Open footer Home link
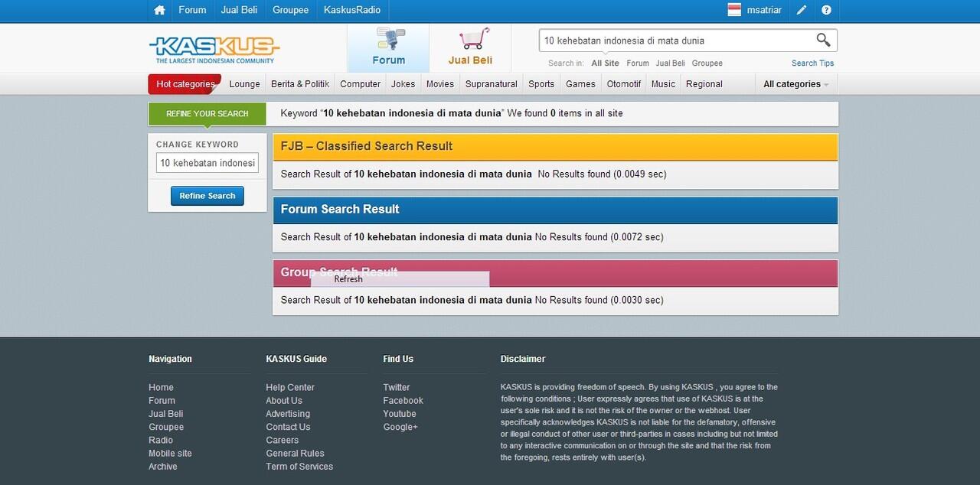The height and width of the screenshot is (485, 980). pyautogui.click(x=161, y=388)
